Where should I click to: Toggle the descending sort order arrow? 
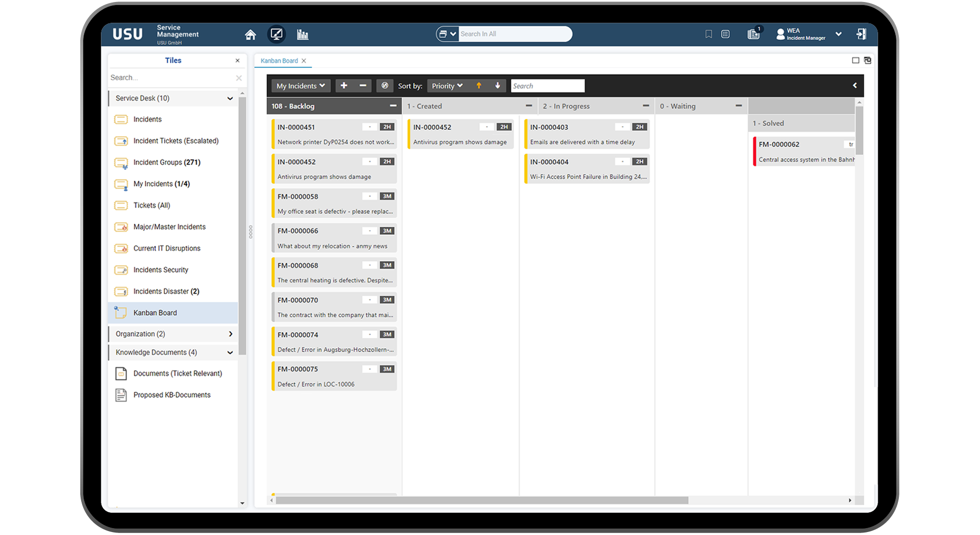497,86
